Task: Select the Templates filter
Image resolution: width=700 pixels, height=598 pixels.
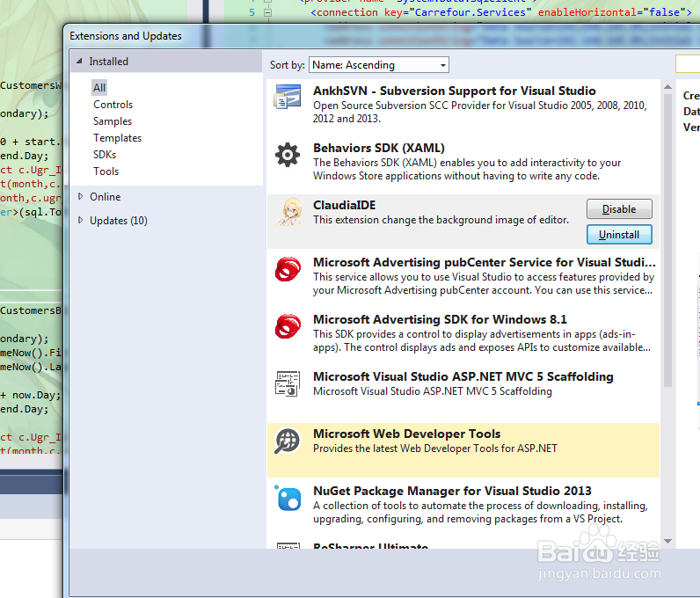Action: (x=118, y=138)
